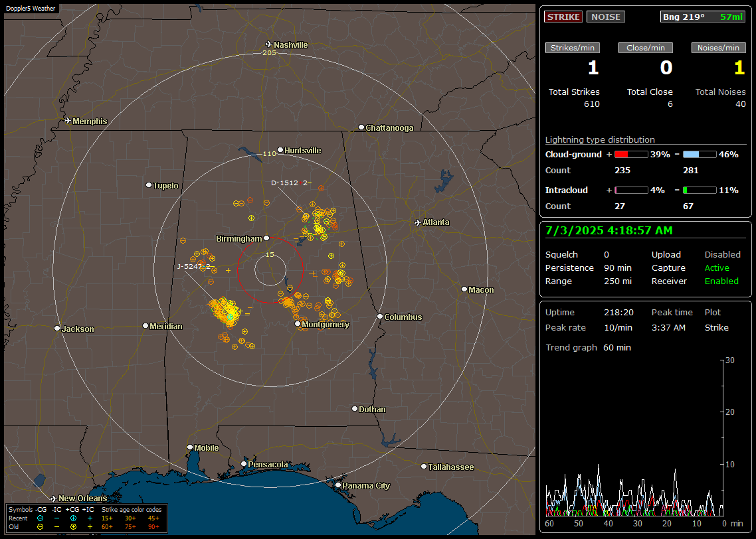
Task: Click the Doppler5 Weather title label
Action: 31,8
